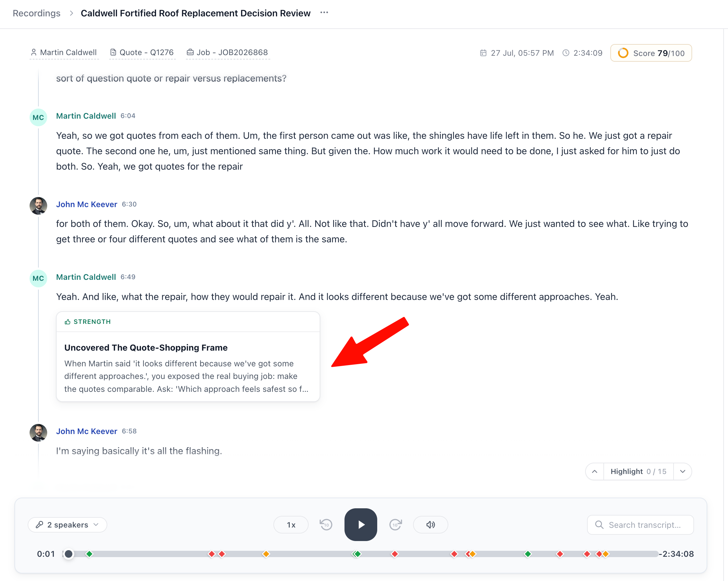Go back to Recordings breadcrumb
The image size is (728, 581).
pyautogui.click(x=36, y=13)
